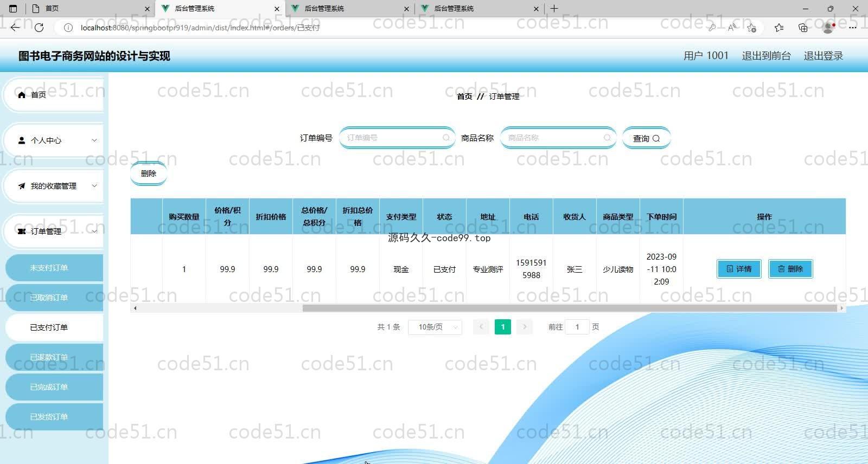Expand the 个人中心 menu chevron
The image size is (868, 464).
[x=94, y=140]
